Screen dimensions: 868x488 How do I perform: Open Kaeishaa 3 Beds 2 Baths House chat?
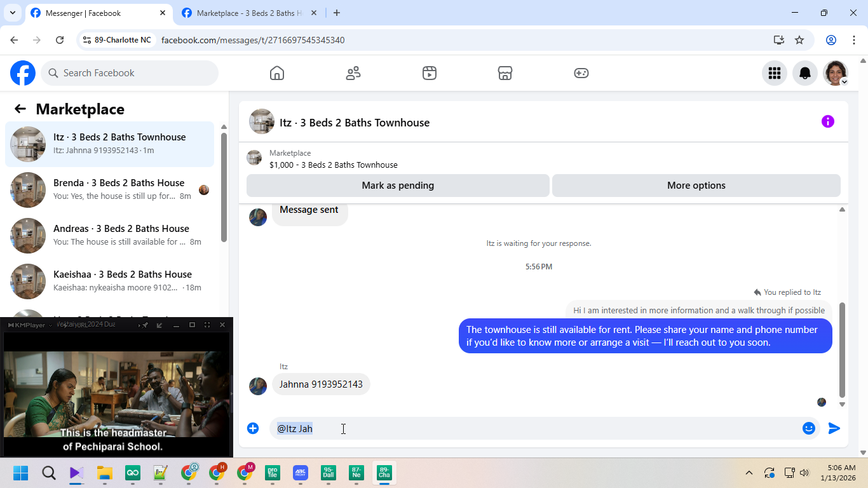(x=110, y=281)
